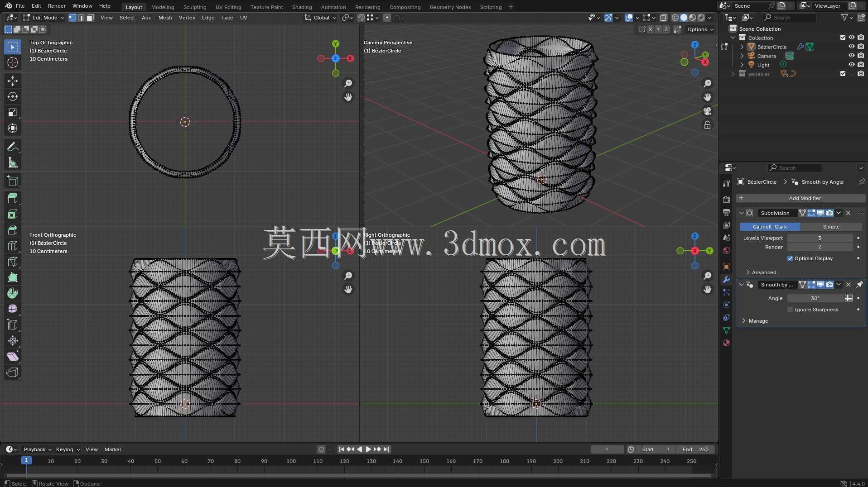Select the Annotate tool

(x=13, y=147)
